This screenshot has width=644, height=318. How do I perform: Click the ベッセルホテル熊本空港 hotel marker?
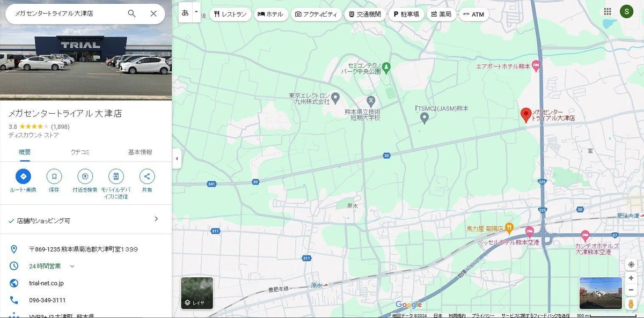pos(530,232)
